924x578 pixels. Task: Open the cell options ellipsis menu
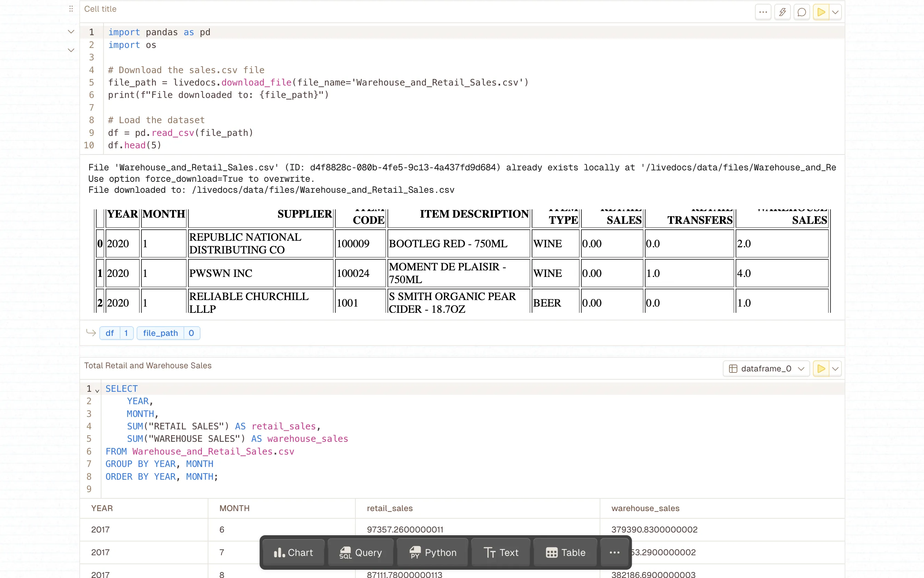click(763, 12)
